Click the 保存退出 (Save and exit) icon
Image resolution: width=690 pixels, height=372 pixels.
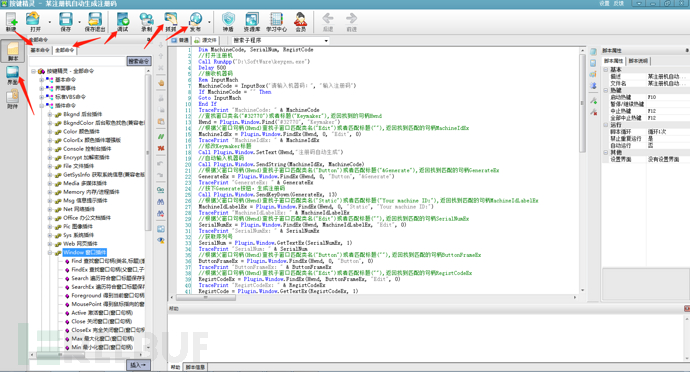pyautogui.click(x=95, y=22)
